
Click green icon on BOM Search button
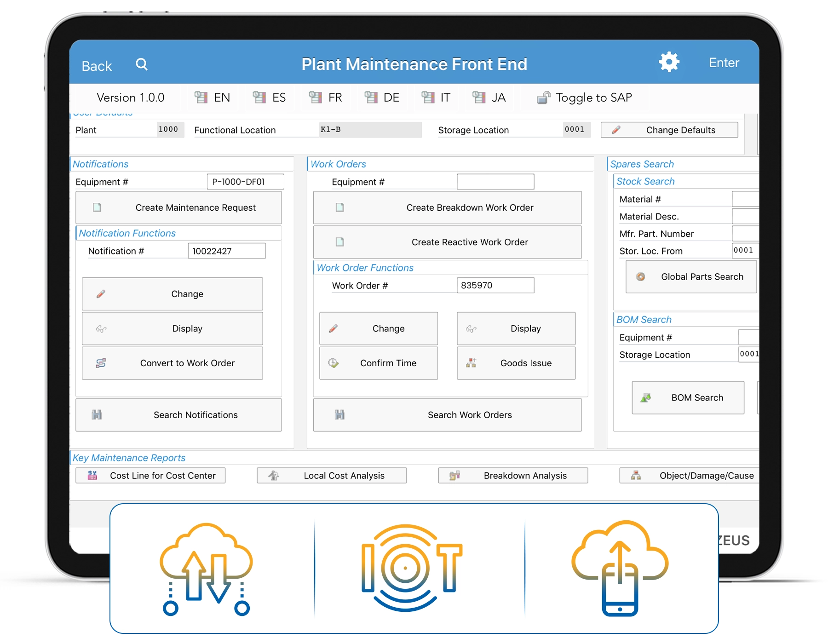(x=646, y=397)
